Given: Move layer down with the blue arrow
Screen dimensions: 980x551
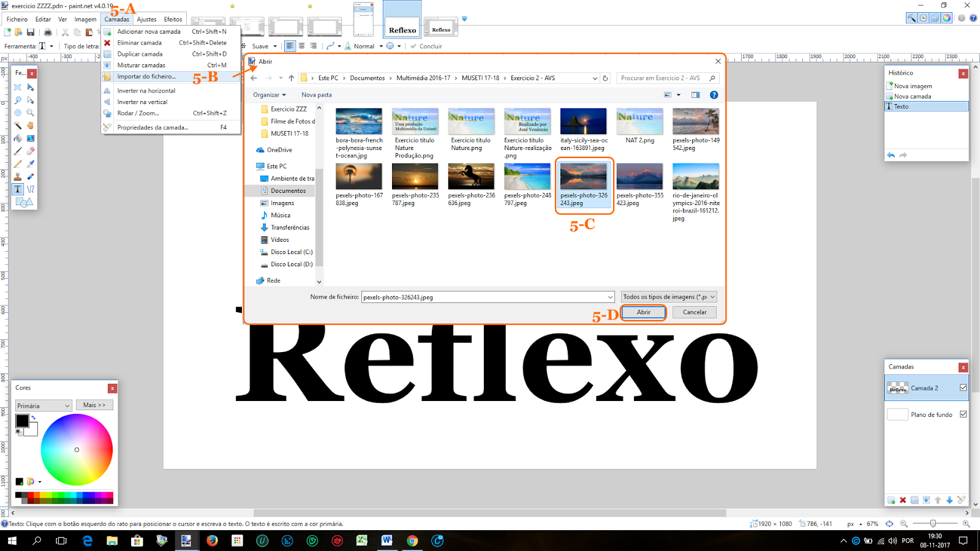Looking at the screenshot, I should pos(949,500).
